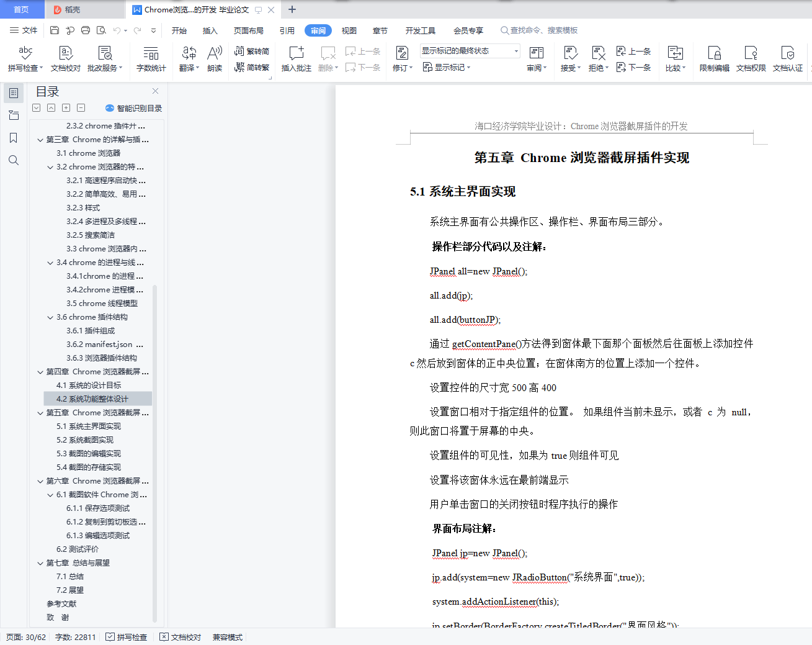This screenshot has width=812, height=645.
Task: Jump to outline item 7.2 展望
Action: (x=70, y=590)
